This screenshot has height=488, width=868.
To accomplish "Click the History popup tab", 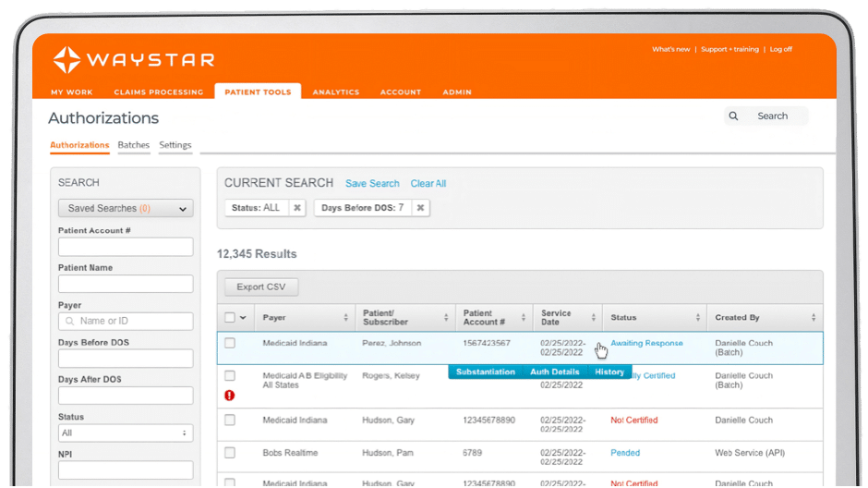I will (x=609, y=372).
